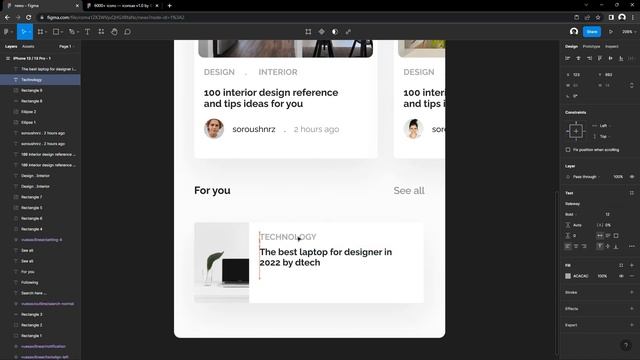The width and height of the screenshot is (640, 360).
Task: Toggle constrain proportions link icon
Action: 632,85
